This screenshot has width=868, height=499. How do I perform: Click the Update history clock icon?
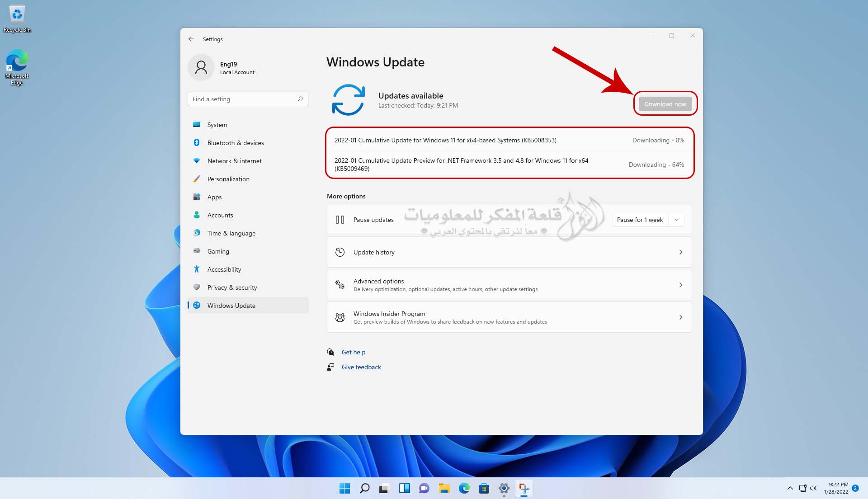[x=340, y=252]
